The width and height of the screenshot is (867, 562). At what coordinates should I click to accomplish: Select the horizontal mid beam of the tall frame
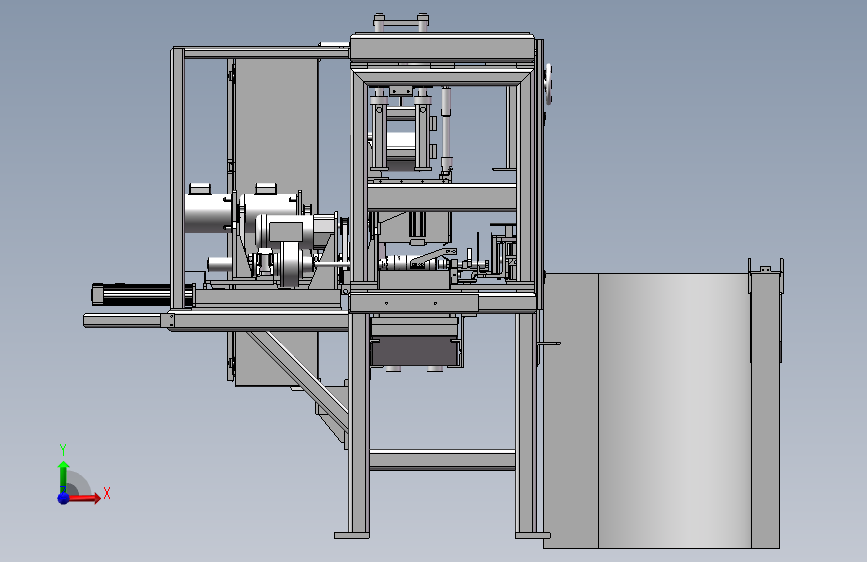pyautogui.click(x=442, y=197)
